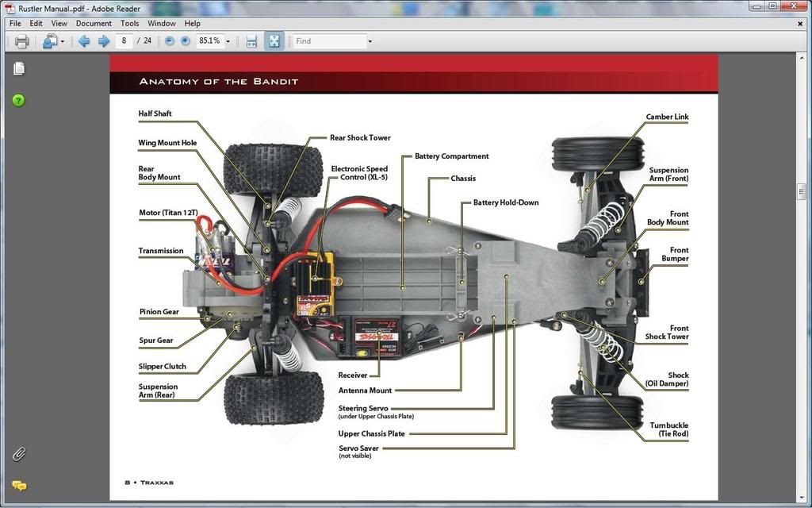Click the 'Slipper Clutch' label

pyautogui.click(x=162, y=367)
